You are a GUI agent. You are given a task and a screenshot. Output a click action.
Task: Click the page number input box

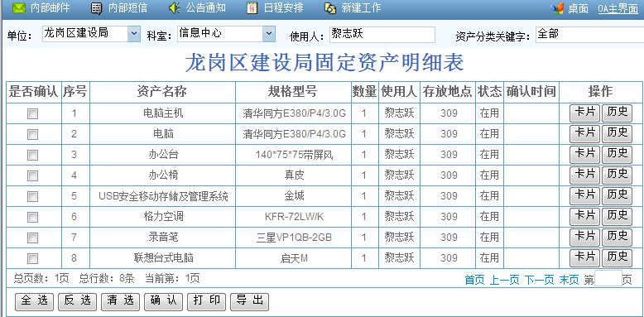[x=608, y=279]
